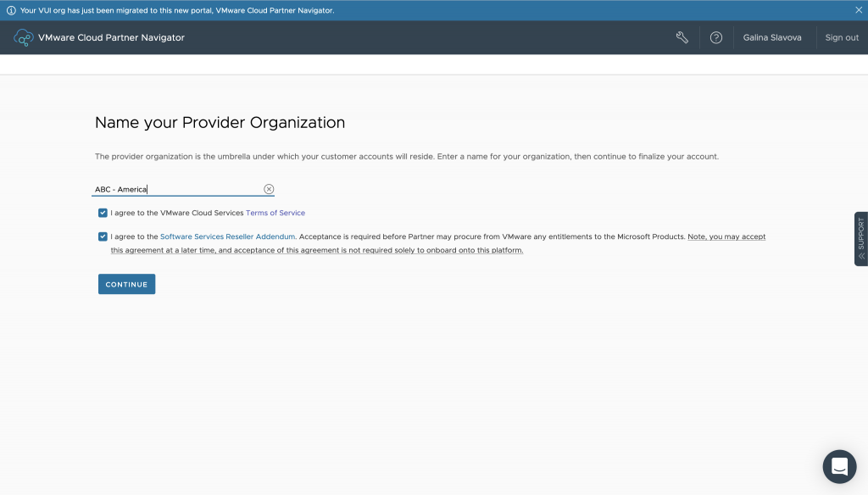Open the help question-mark icon
868x495 pixels.
(x=716, y=37)
